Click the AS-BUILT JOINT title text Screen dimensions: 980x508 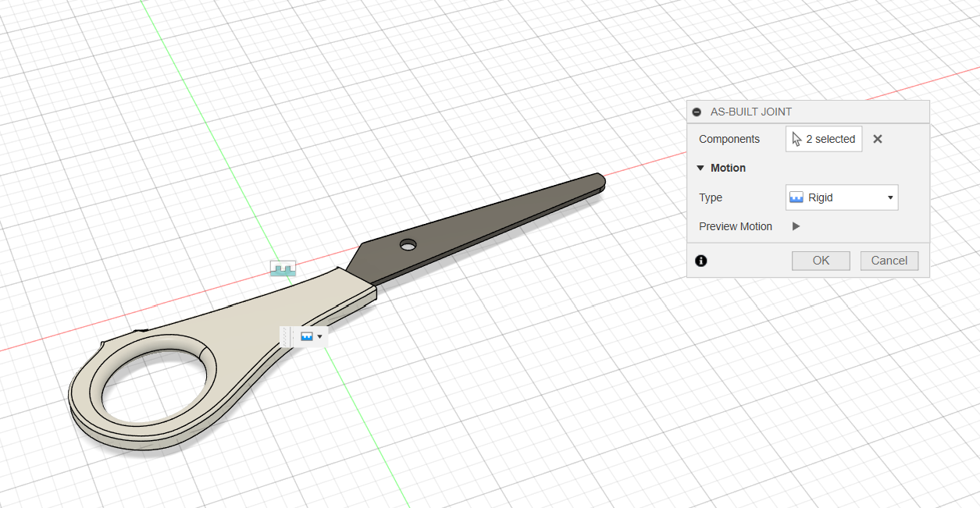(751, 112)
